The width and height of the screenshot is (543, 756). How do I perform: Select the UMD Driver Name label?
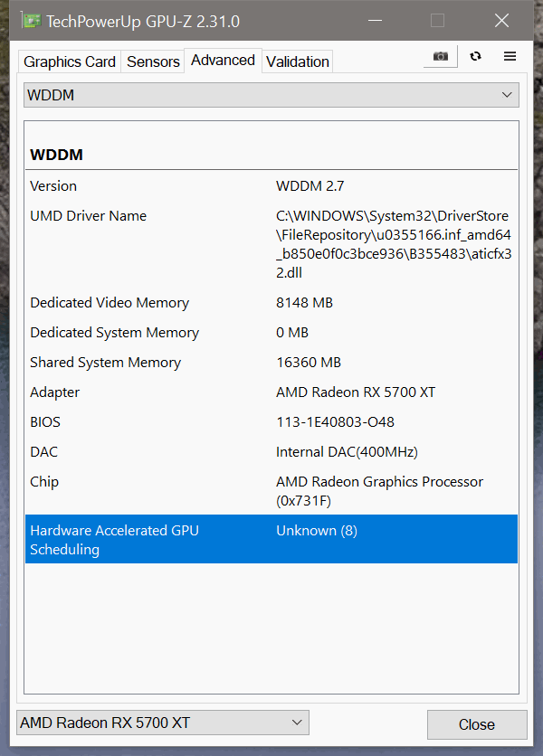(88, 216)
